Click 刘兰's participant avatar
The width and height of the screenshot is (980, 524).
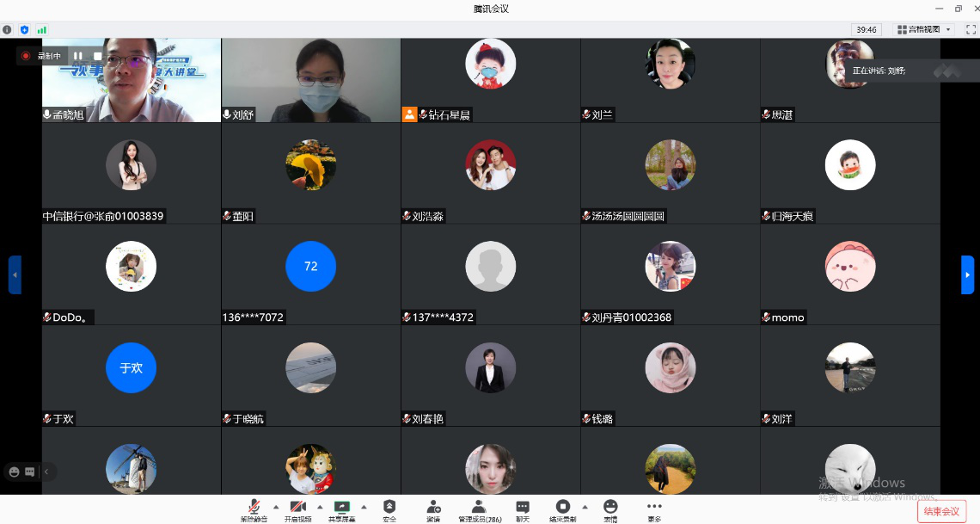click(671, 64)
